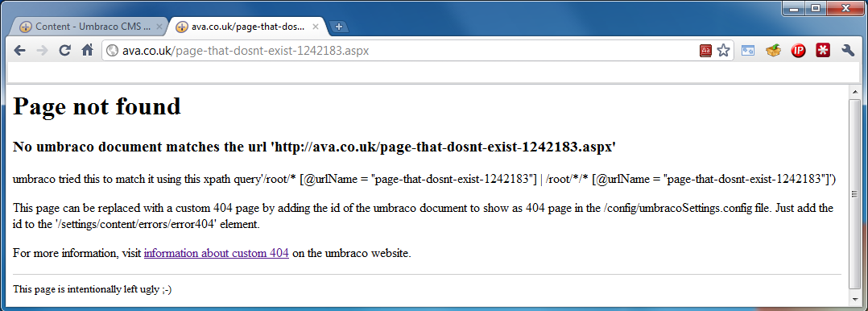
Task: Click 'This page is intentionally left ugly' text
Action: tap(92, 289)
